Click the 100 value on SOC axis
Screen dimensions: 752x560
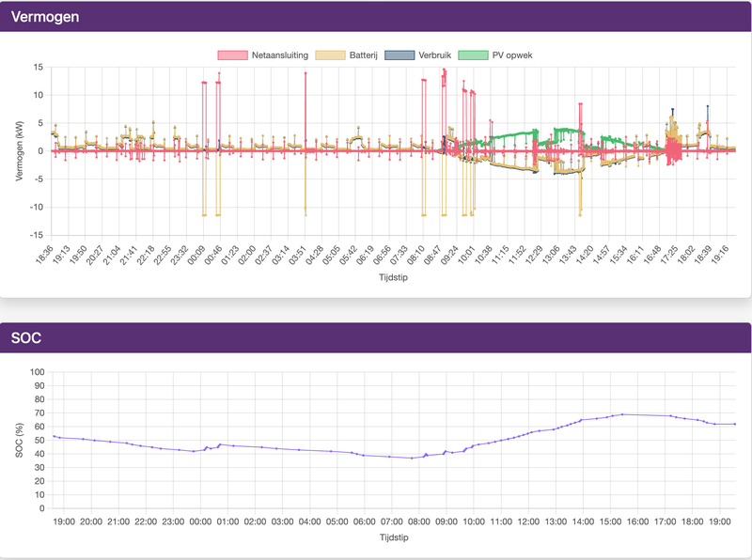tap(37, 372)
